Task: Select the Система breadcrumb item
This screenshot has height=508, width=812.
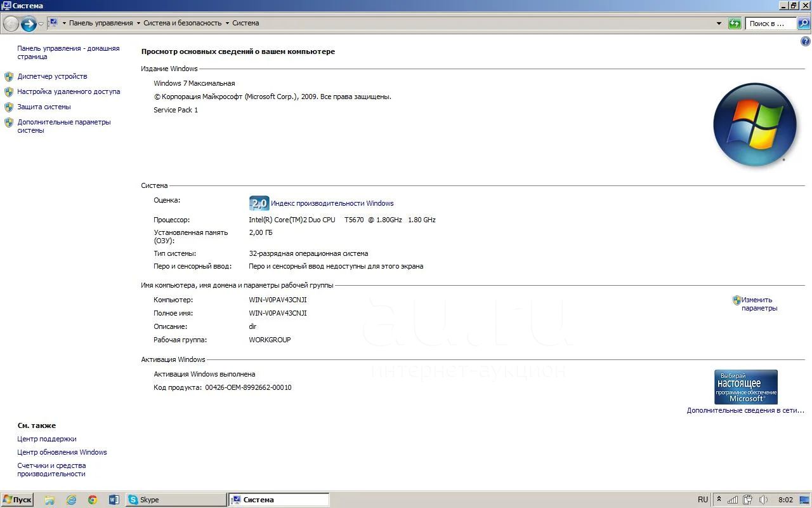Action: pyautogui.click(x=246, y=23)
